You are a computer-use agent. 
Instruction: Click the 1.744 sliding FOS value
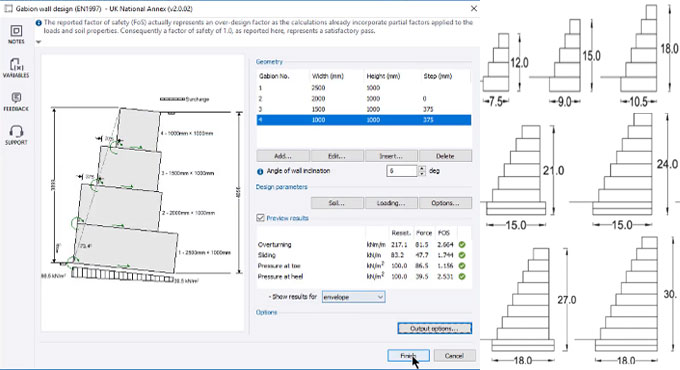pos(445,255)
